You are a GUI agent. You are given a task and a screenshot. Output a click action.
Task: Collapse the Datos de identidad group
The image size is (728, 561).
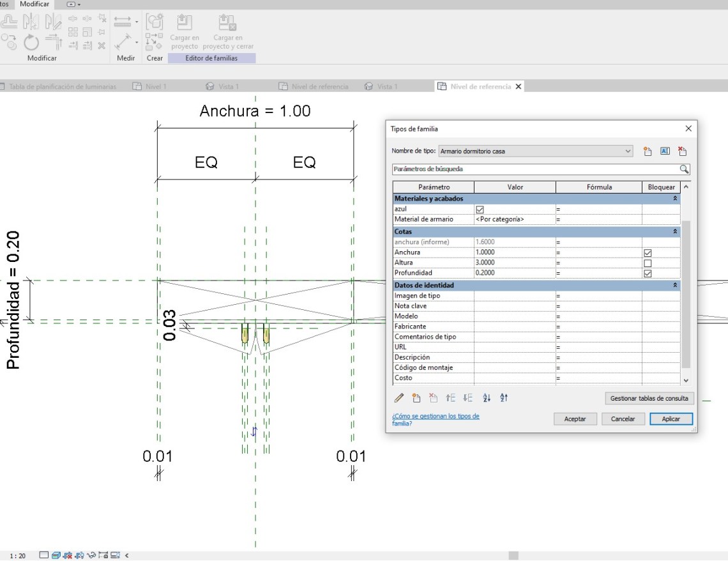[x=675, y=286]
